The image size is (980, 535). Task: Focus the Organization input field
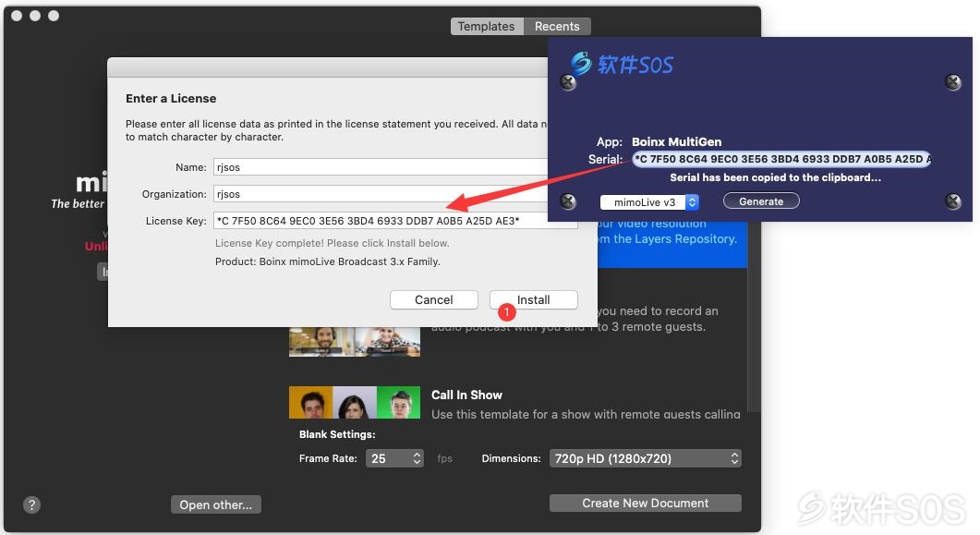point(381,194)
